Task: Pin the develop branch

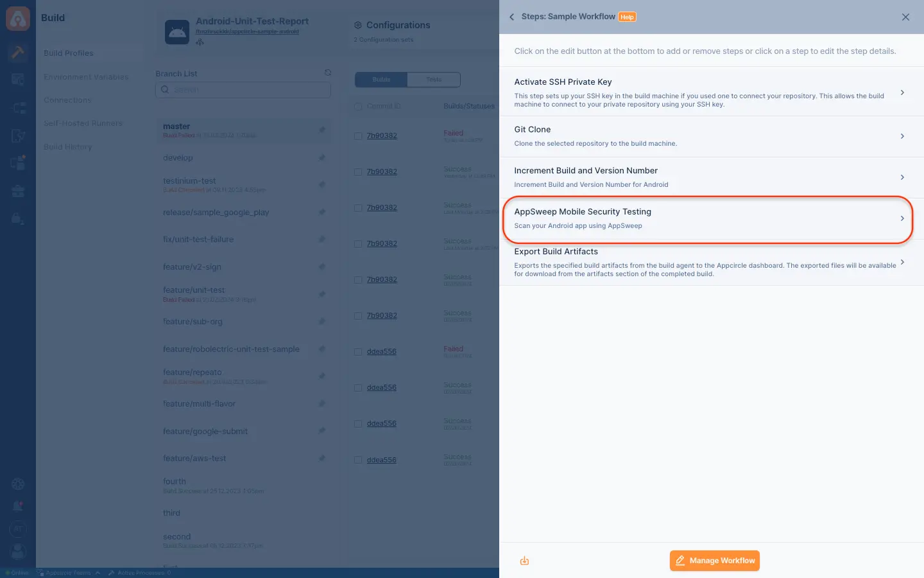Action: tap(322, 157)
